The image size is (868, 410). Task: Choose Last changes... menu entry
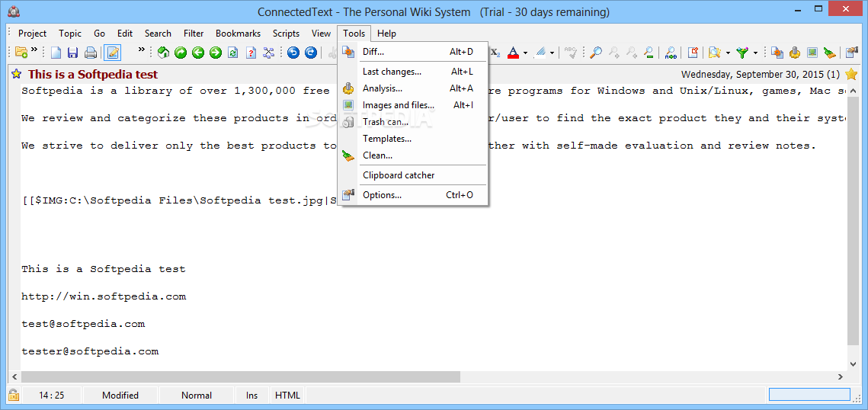pyautogui.click(x=412, y=72)
